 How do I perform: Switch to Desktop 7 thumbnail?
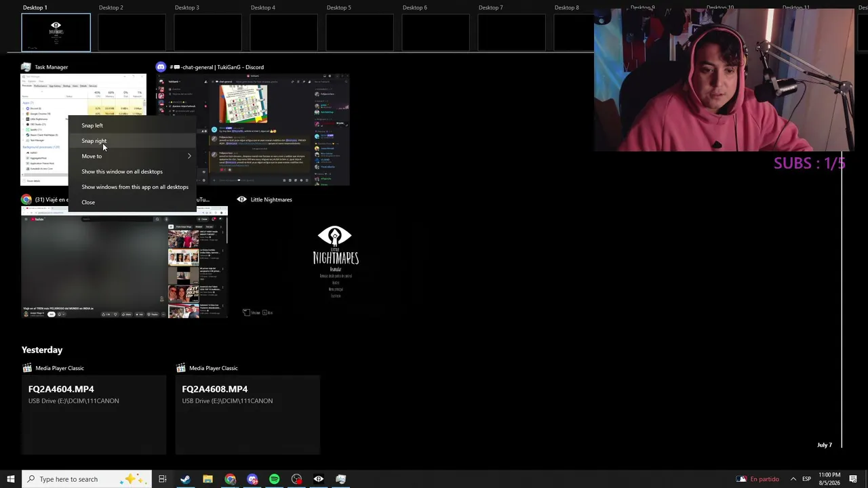(x=511, y=32)
